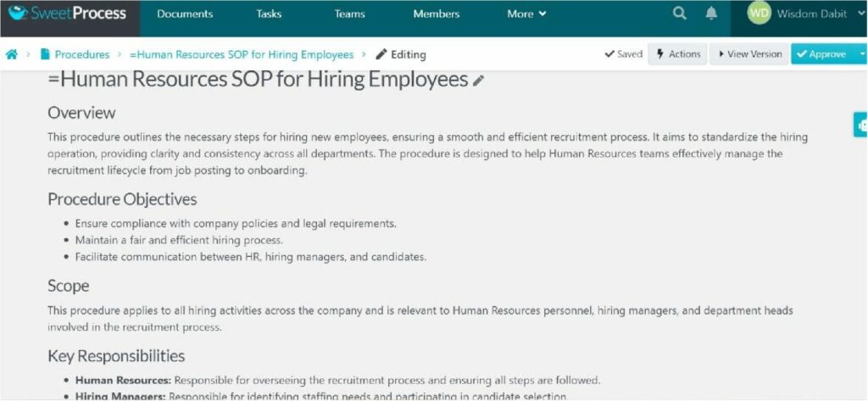Open the Documents menu

coord(185,14)
